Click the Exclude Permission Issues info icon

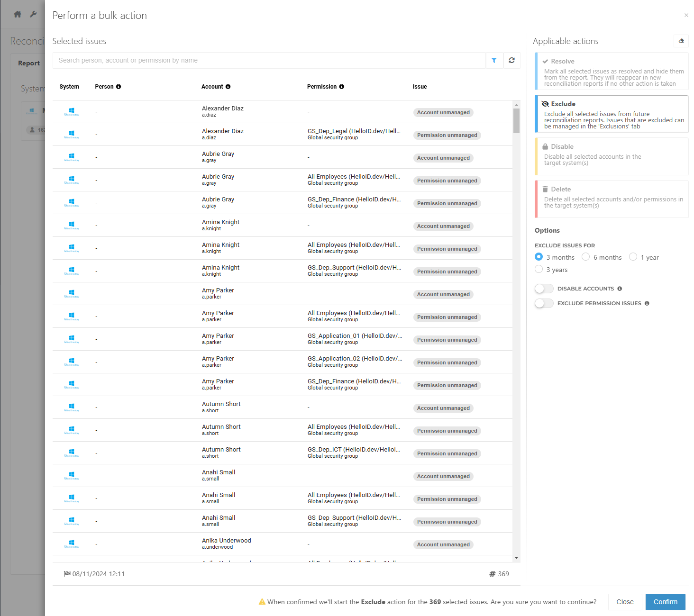click(647, 303)
